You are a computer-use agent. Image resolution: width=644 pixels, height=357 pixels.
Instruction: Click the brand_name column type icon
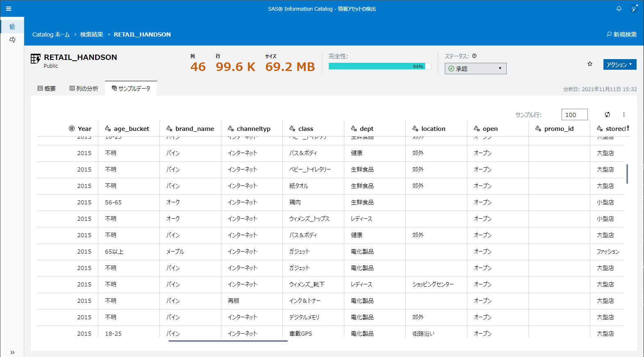[x=169, y=128]
